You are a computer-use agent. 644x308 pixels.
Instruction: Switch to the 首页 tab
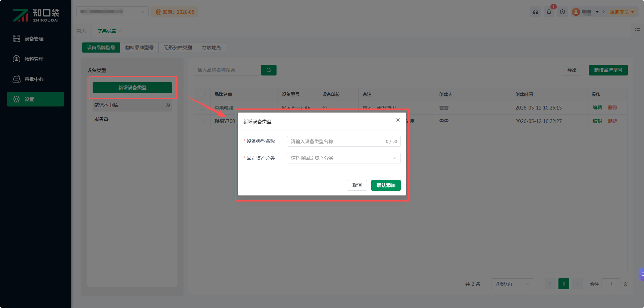pyautogui.click(x=81, y=31)
